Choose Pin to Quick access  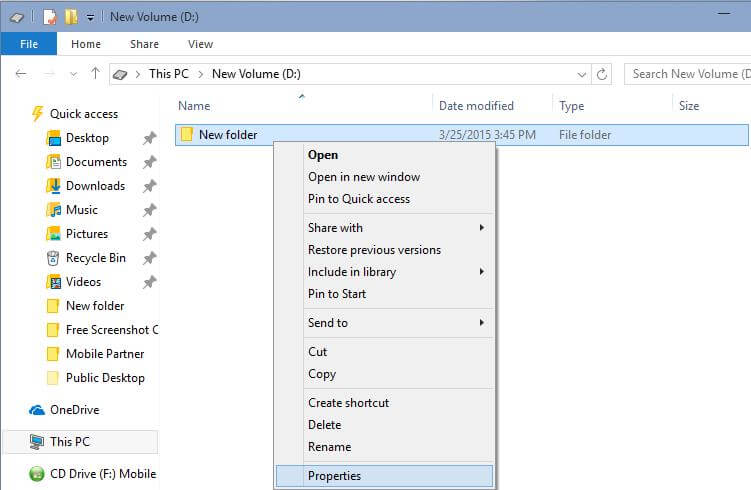(x=385, y=199)
